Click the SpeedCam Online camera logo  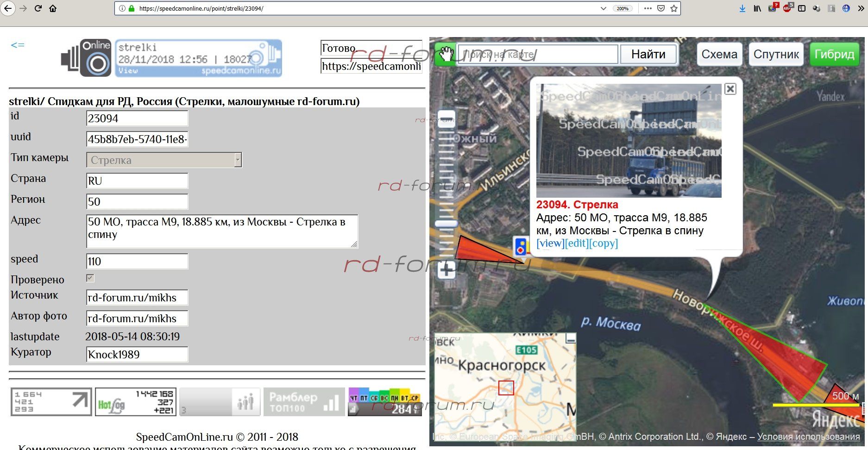pyautogui.click(x=86, y=58)
